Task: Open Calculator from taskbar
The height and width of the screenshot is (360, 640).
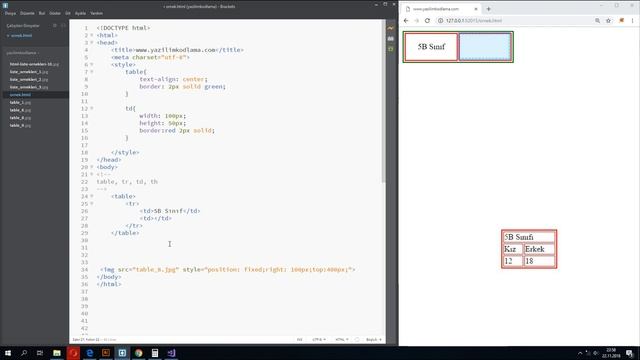Action: (155, 353)
